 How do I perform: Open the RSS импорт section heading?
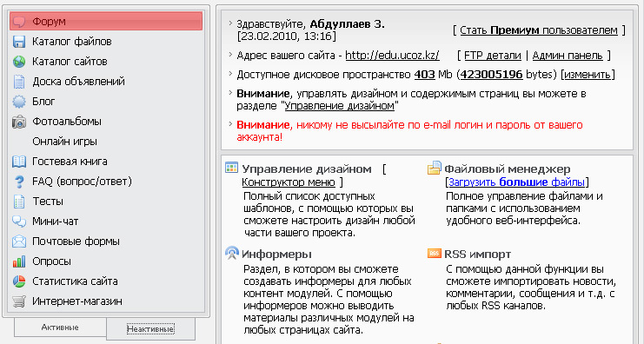point(478,255)
